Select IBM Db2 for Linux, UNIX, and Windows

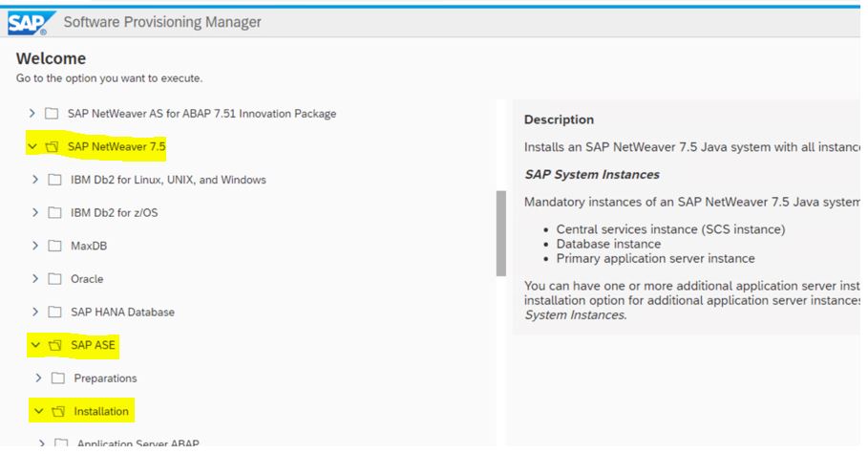click(168, 180)
